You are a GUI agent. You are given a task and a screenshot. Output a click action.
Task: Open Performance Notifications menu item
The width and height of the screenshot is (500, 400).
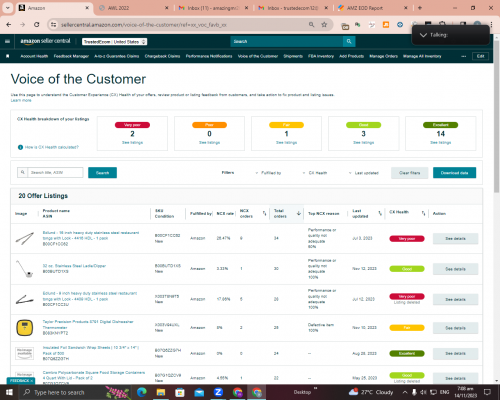coord(209,56)
